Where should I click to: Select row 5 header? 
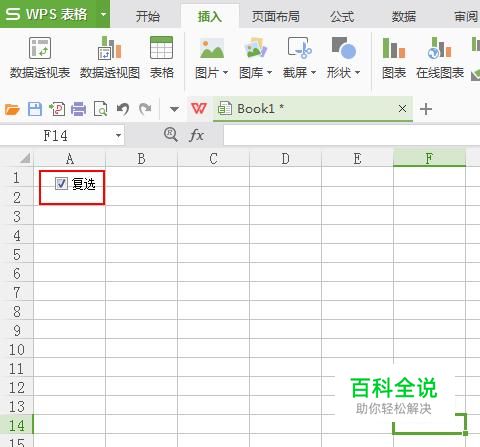pyautogui.click(x=17, y=254)
